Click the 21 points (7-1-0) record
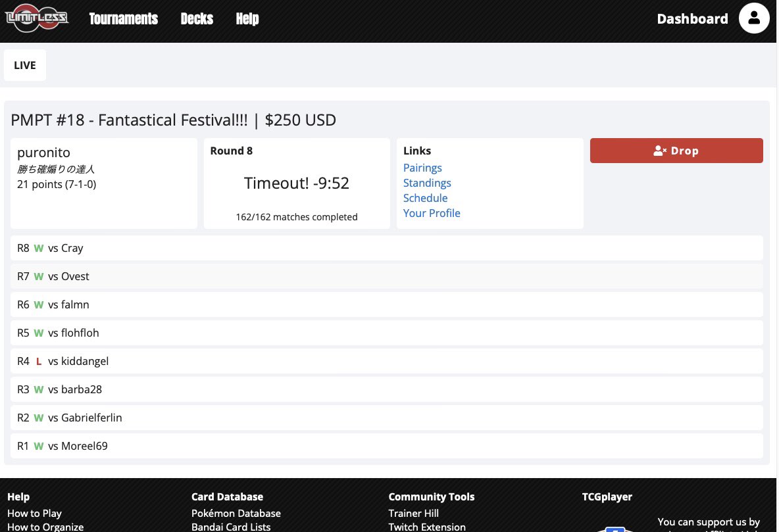779x532 pixels. (57, 184)
